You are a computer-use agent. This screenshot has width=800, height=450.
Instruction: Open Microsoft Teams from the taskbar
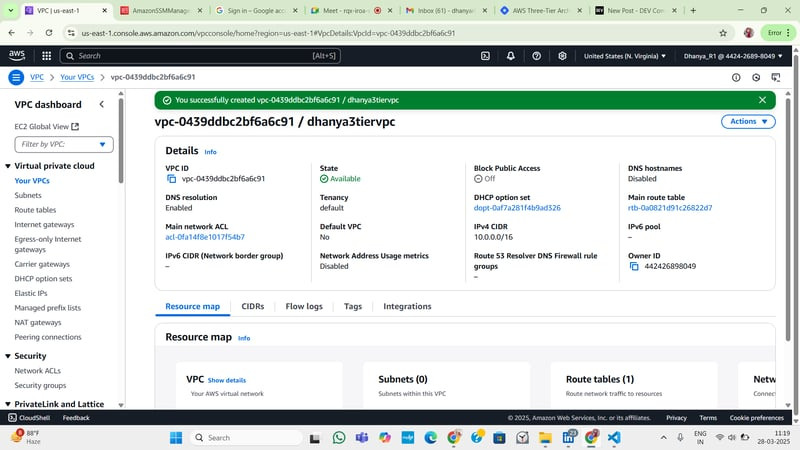tap(362, 438)
